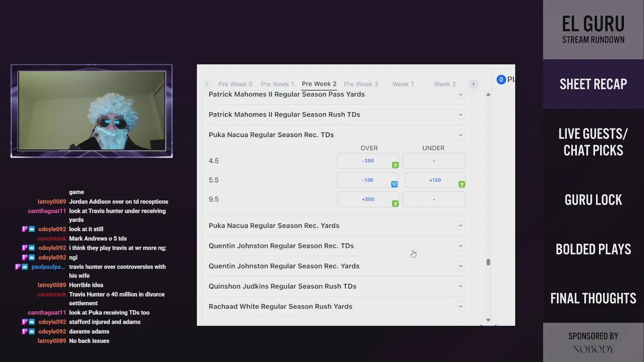Image resolution: width=644 pixels, height=362 pixels.
Task: Switch to the Pre Week 3 tab
Action: [x=361, y=84]
